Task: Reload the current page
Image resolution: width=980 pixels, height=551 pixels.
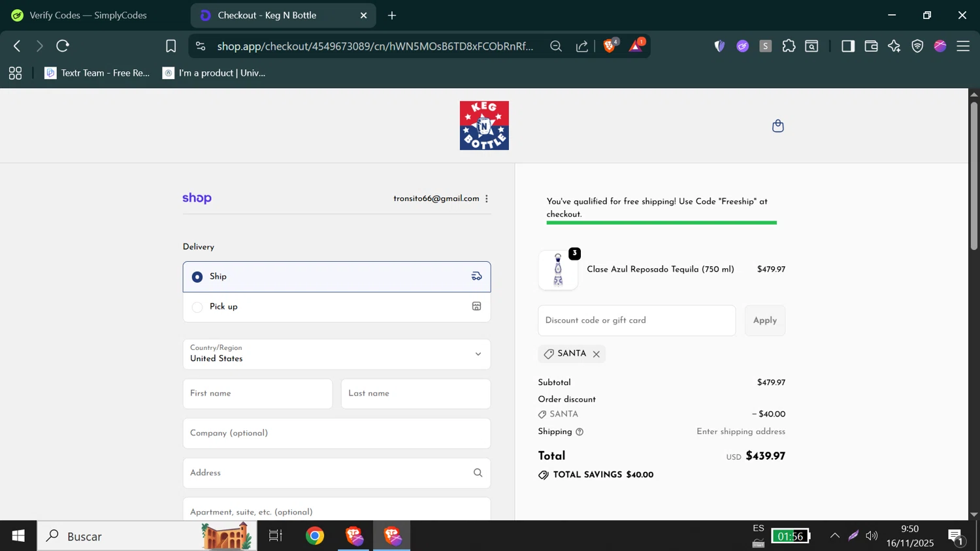Action: click(x=63, y=46)
